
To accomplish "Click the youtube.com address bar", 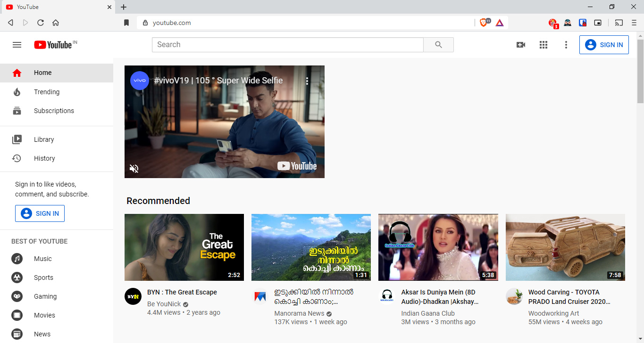I will [x=305, y=23].
